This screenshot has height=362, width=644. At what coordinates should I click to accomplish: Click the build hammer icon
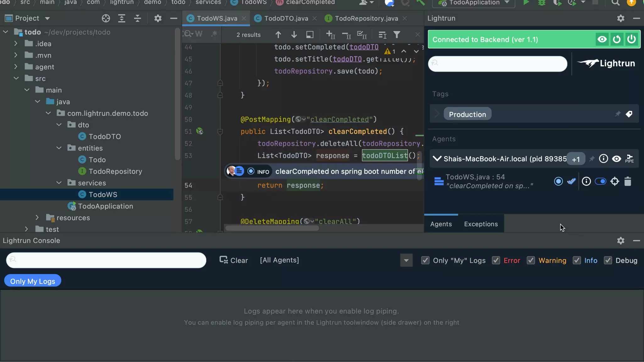click(420, 3)
